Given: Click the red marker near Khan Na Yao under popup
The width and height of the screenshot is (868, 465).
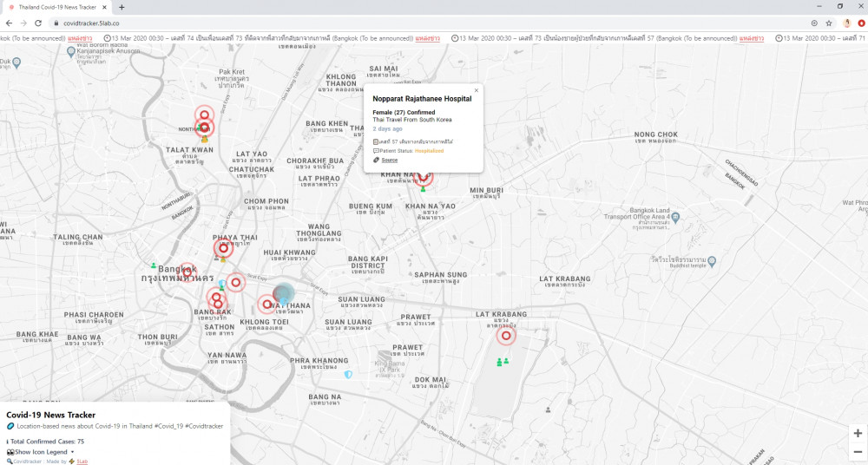Looking at the screenshot, I should pos(424,178).
